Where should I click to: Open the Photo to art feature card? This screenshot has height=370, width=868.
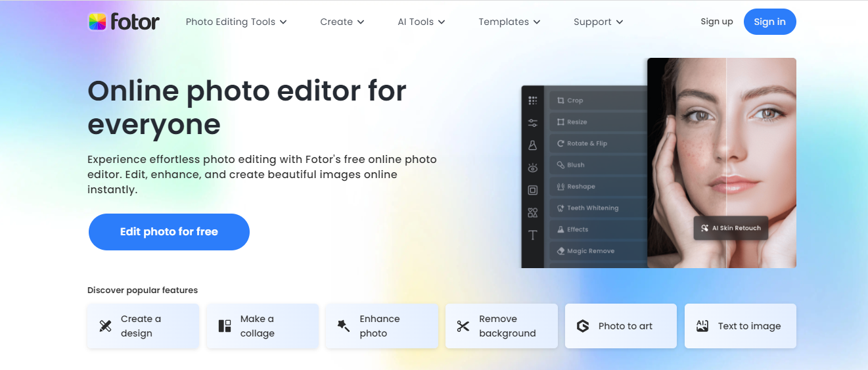(621, 326)
